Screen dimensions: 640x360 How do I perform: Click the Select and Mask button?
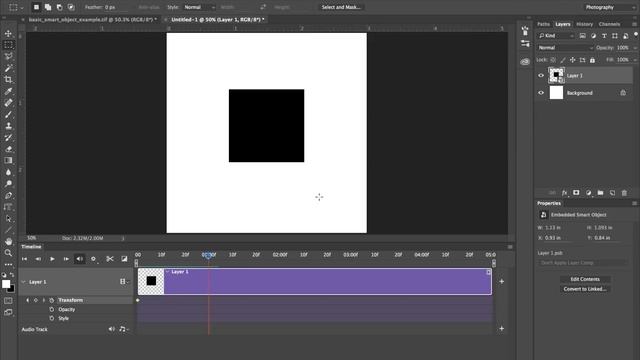341,7
